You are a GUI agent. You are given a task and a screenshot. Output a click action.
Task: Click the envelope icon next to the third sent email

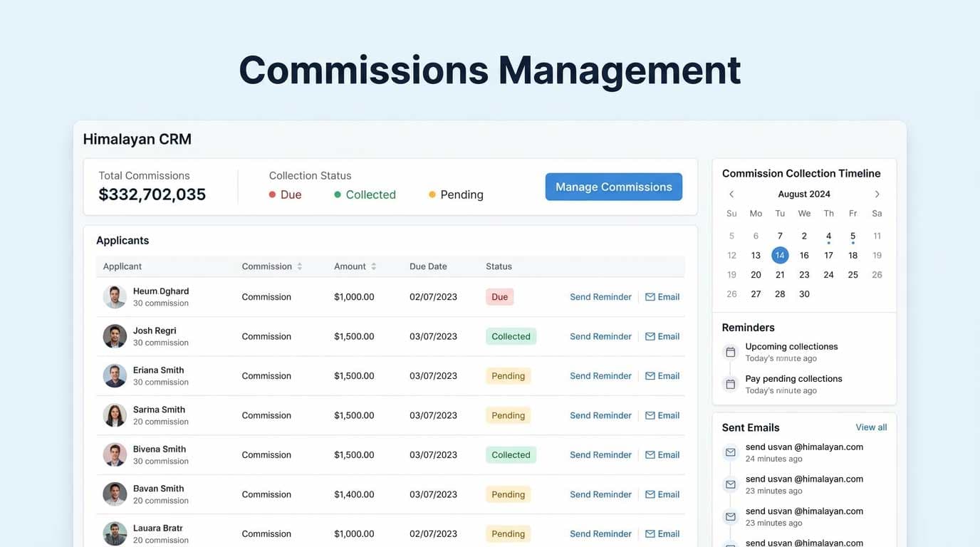click(x=730, y=516)
